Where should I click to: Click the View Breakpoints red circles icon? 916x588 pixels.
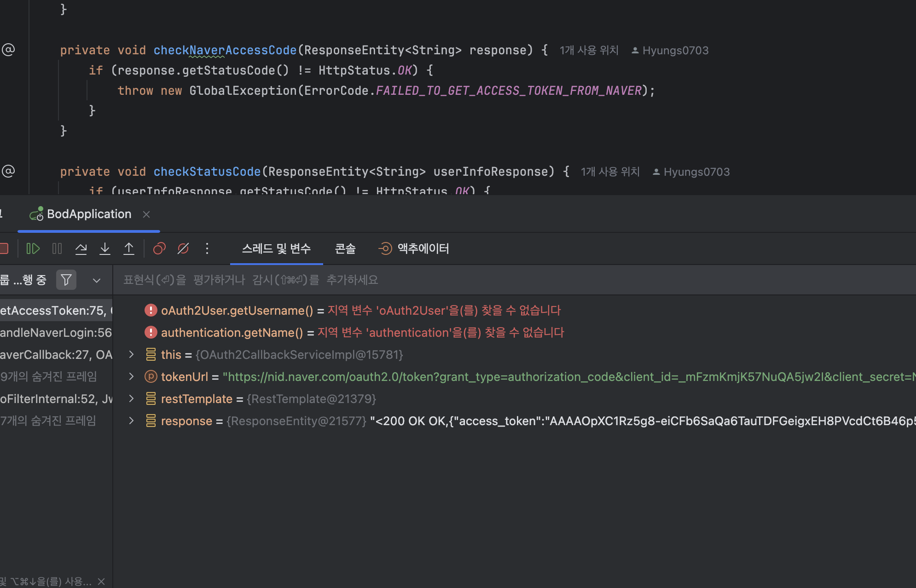(159, 249)
